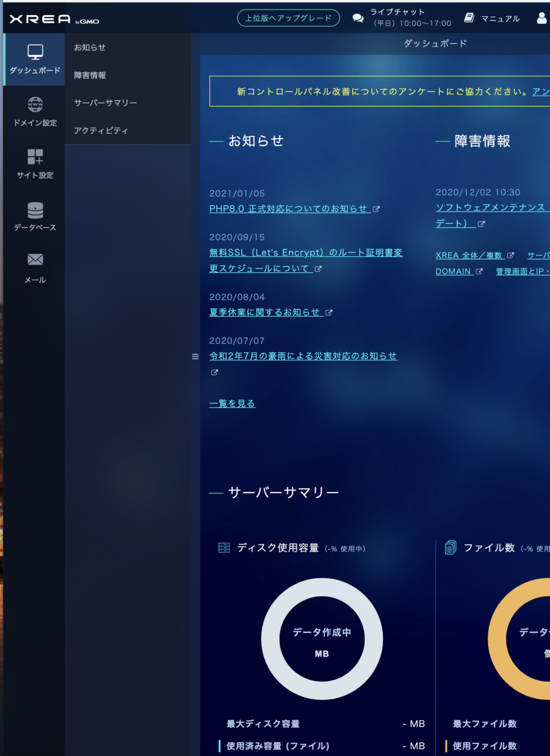Open the DOMAIN maintenance link

[x=454, y=271]
